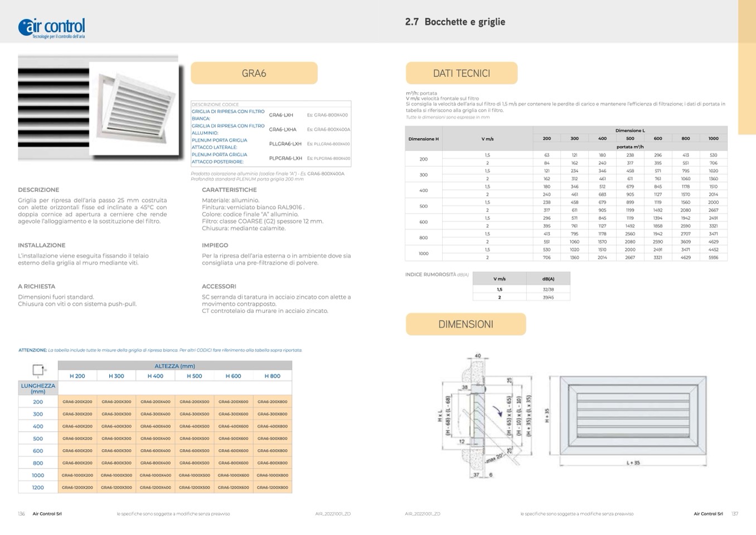Click the blue 'PLENUM PORTA GRIGLIA ATTACCO LATERALE' text
756x535 pixels.
click(220, 144)
